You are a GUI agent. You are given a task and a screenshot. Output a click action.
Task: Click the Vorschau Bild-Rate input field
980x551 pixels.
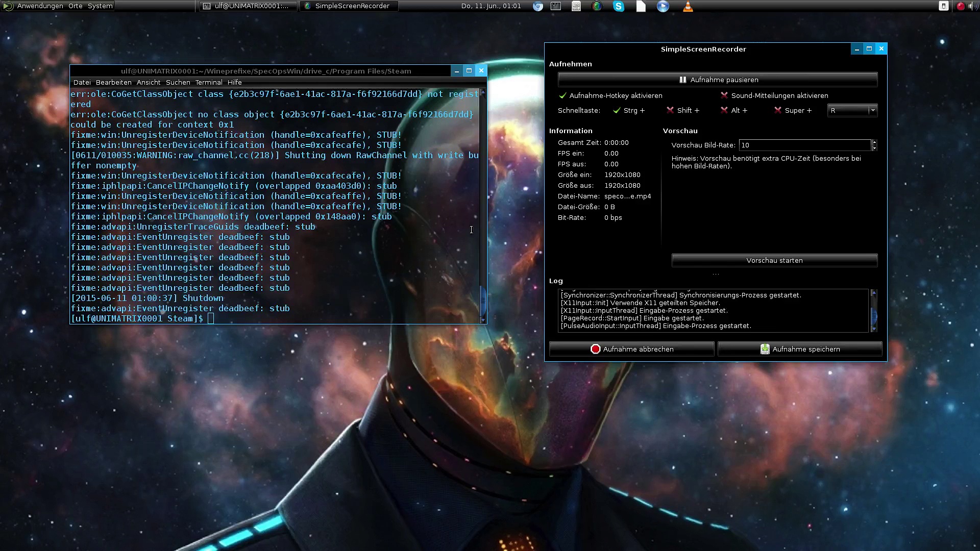tap(805, 145)
